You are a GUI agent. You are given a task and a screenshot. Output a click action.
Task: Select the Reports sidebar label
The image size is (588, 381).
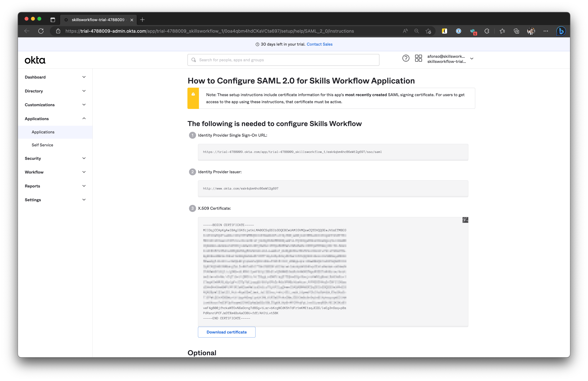point(32,186)
